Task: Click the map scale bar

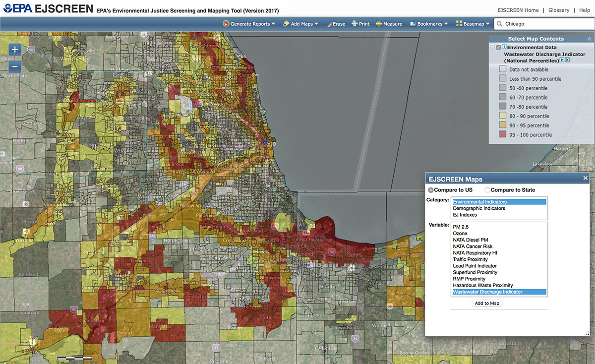Action: coord(74,358)
